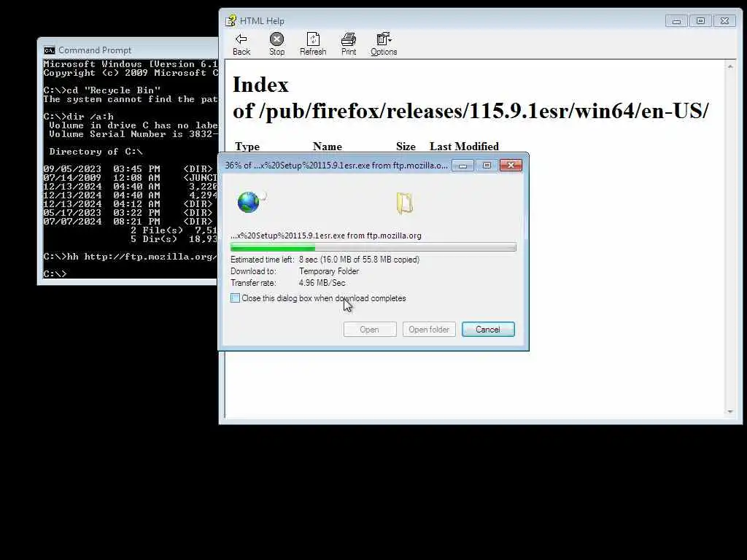Click 'Estimated time left' value text
747x560 pixels.
359,260
